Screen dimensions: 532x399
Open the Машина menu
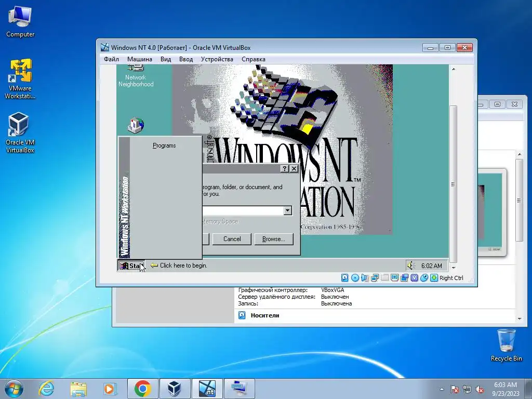pyautogui.click(x=139, y=59)
